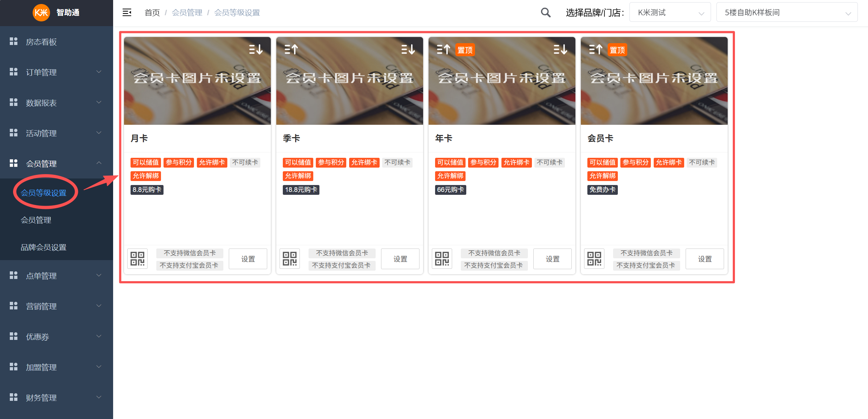The image size is (868, 419).
Task: Click the 月卡 card image
Action: (197, 81)
